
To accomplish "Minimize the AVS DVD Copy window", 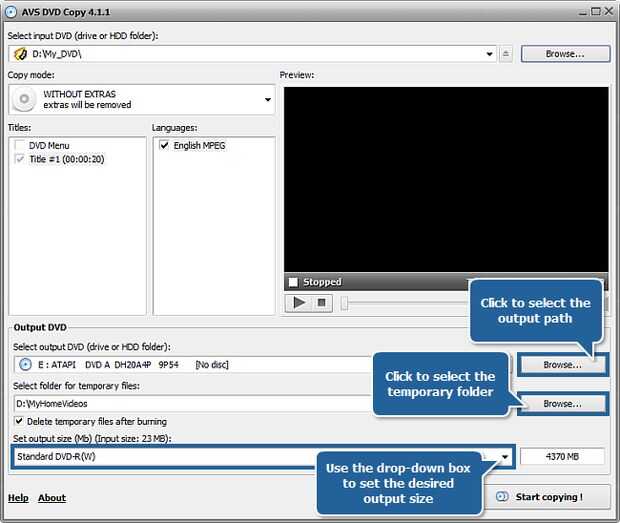I will (x=583, y=12).
